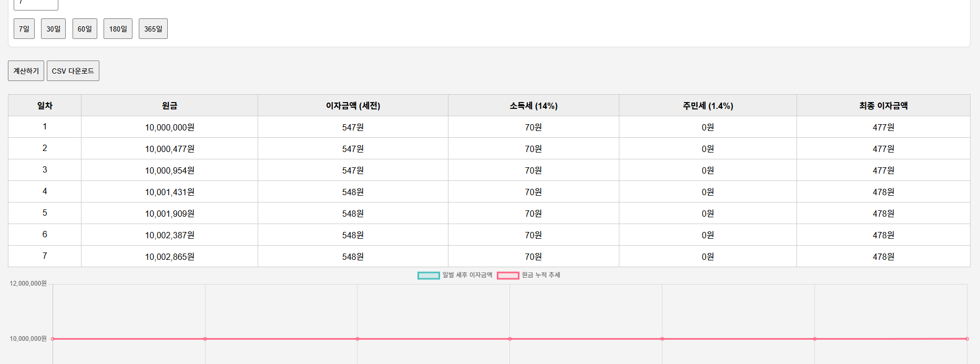This screenshot has height=364, width=980.
Task: Select the 10,000,000원 principal cell
Action: [x=169, y=127]
